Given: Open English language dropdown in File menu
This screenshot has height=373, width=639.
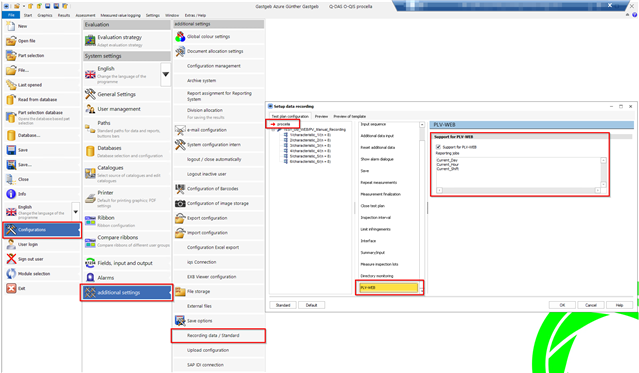Looking at the screenshot, I should [75, 212].
